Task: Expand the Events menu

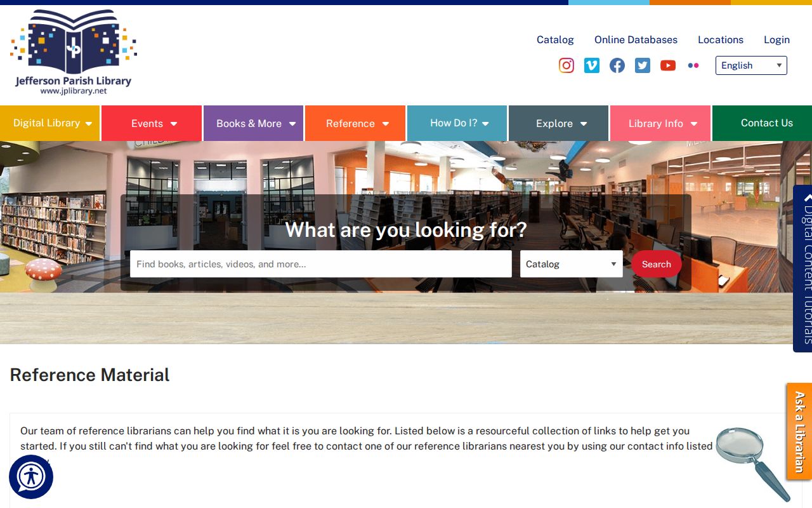Action: (x=152, y=123)
